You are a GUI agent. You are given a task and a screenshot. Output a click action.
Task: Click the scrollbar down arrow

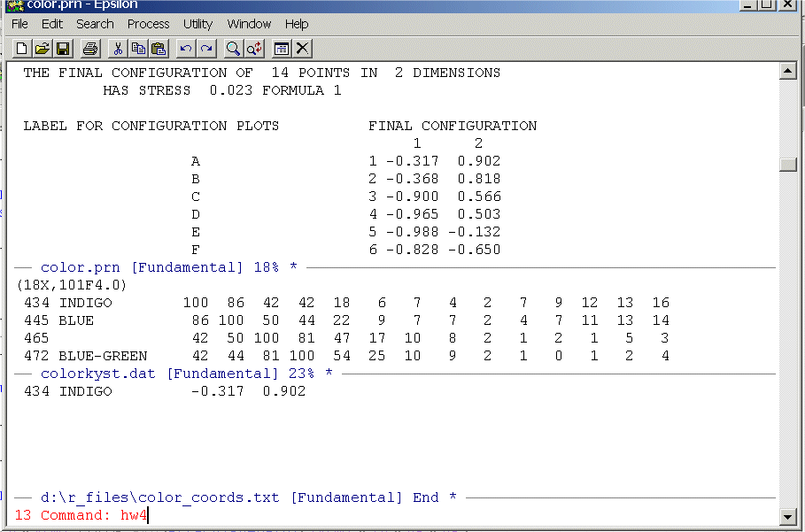pos(786,516)
